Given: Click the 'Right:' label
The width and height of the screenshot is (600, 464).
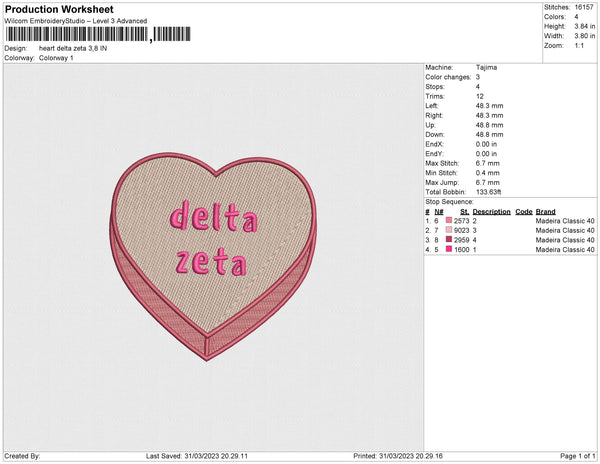Looking at the screenshot, I should 434,116.
